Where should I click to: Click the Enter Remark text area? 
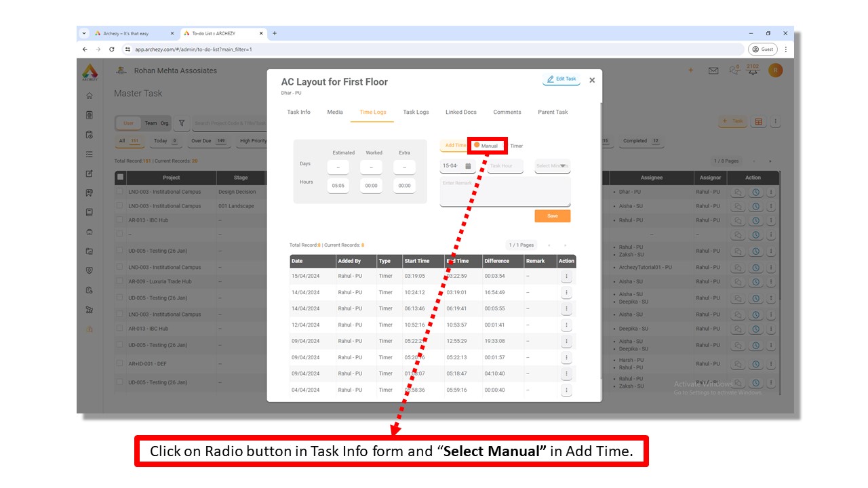(x=505, y=192)
